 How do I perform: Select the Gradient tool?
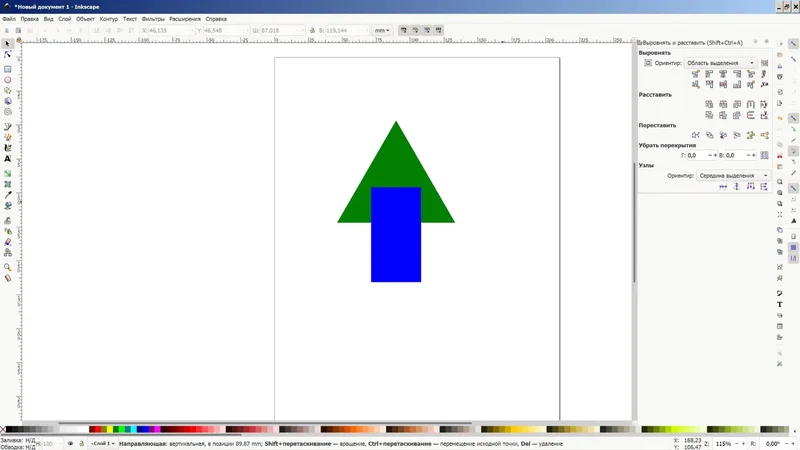8,173
